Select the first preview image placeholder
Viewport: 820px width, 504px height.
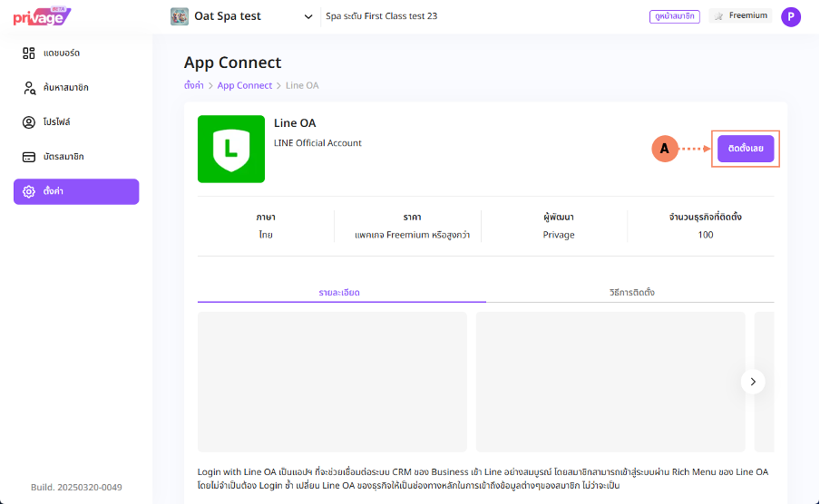point(332,382)
